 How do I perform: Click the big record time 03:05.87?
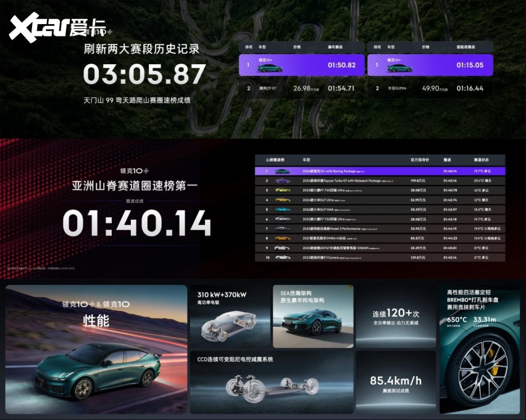pyautogui.click(x=144, y=74)
